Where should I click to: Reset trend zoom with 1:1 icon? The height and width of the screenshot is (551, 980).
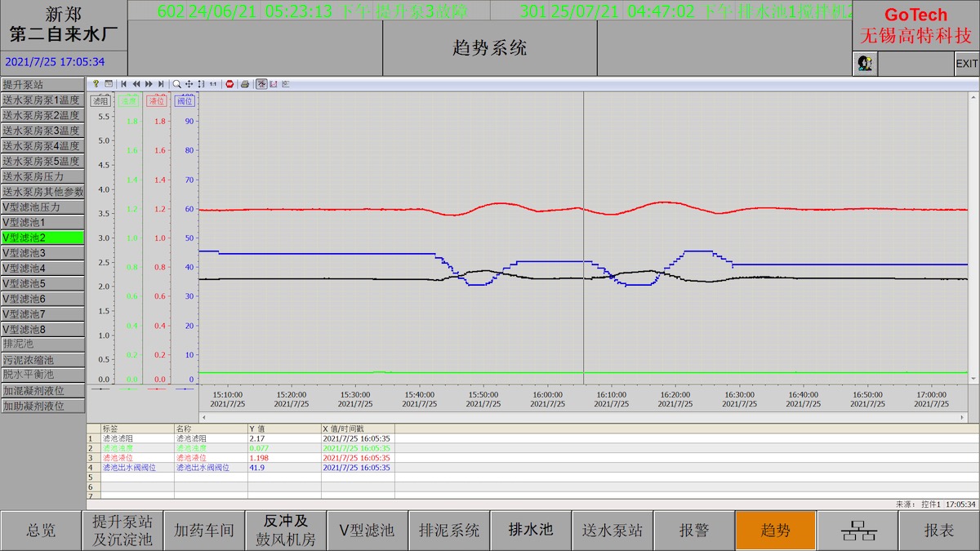(213, 84)
